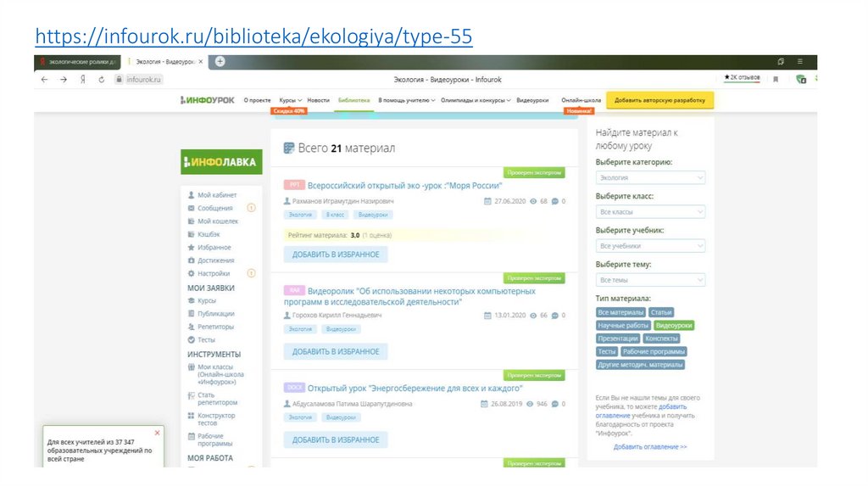Click the Конструктор тестов sidebar icon
Screen dimensions: 868x487
click(191, 416)
